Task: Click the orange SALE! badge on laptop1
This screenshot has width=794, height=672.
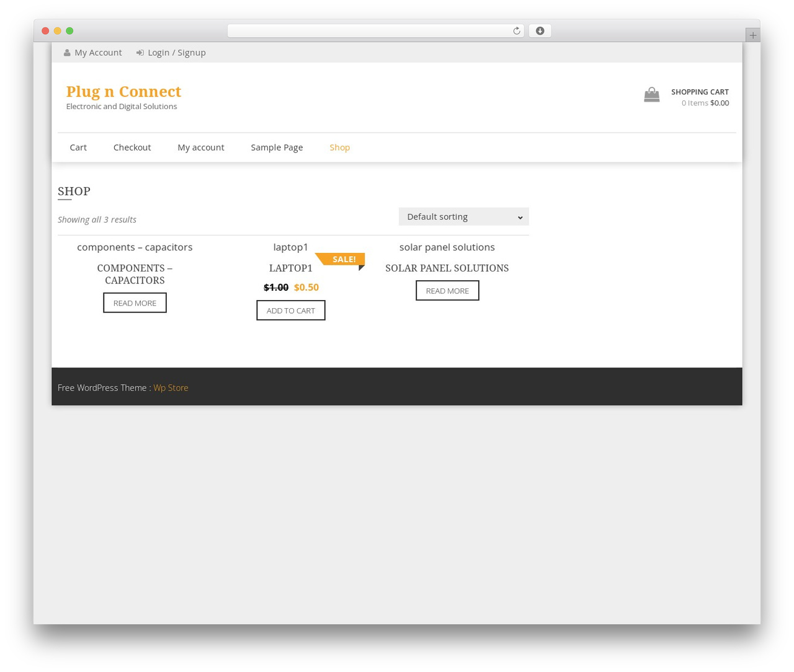Action: point(340,259)
